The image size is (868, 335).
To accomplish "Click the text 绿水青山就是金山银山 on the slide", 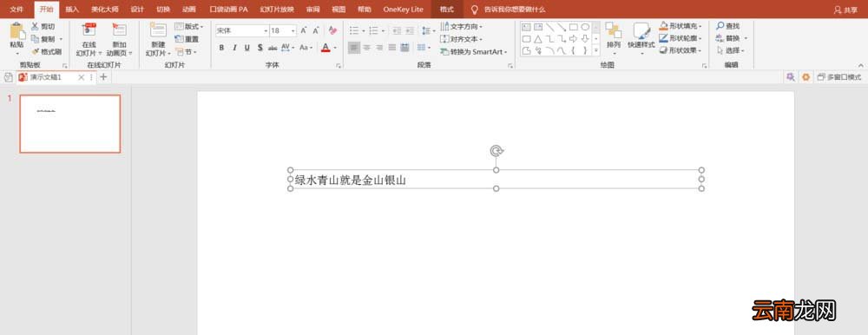I will pyautogui.click(x=351, y=180).
